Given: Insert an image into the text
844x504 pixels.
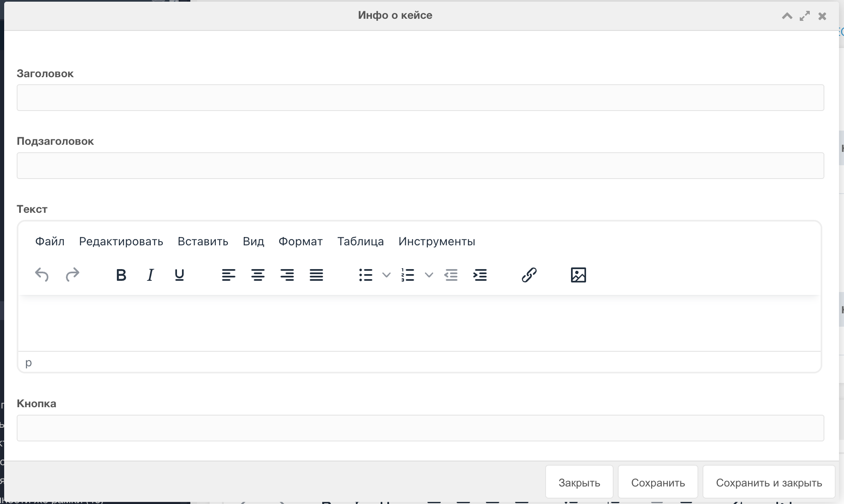Looking at the screenshot, I should 578,275.
